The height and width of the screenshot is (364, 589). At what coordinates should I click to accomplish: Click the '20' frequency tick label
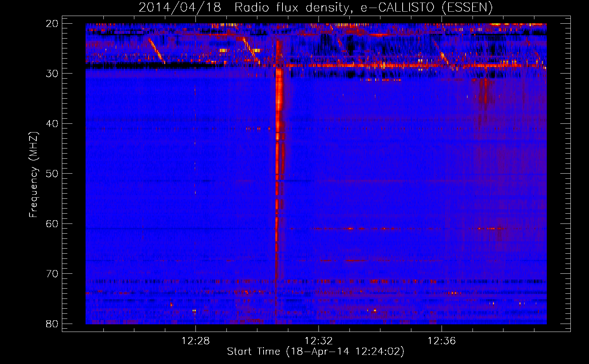[x=52, y=24]
